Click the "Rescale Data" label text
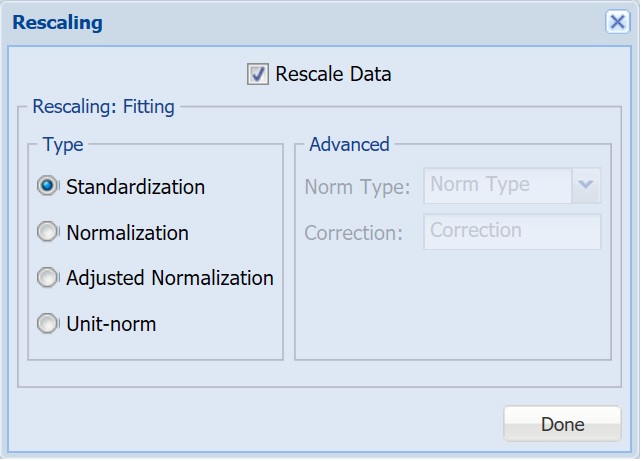 click(333, 74)
